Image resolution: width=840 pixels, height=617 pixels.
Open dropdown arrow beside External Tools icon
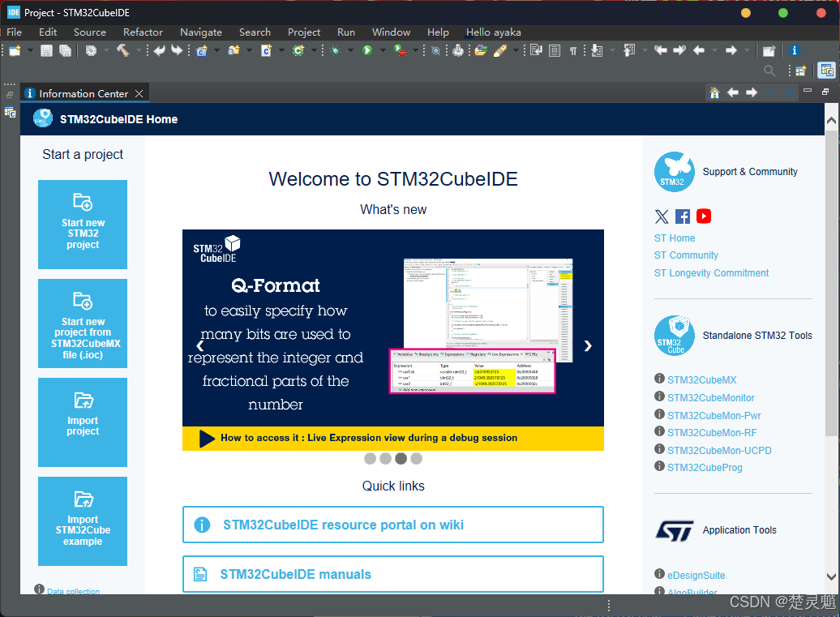click(x=416, y=50)
